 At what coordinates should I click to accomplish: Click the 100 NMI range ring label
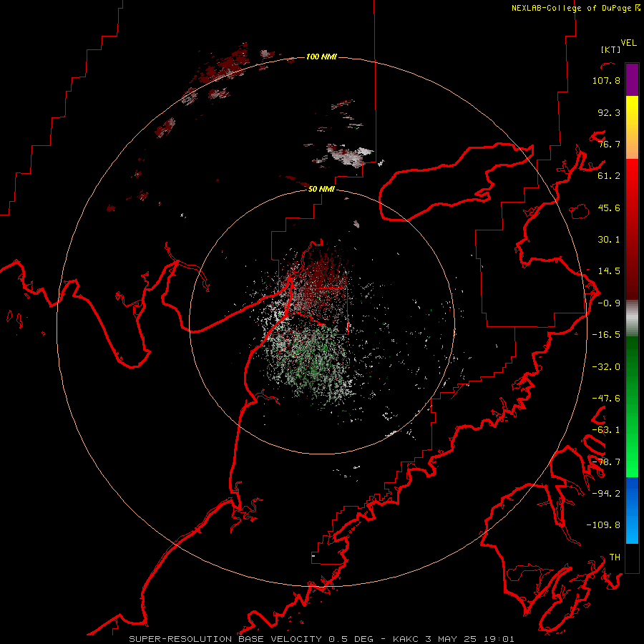[x=321, y=57]
